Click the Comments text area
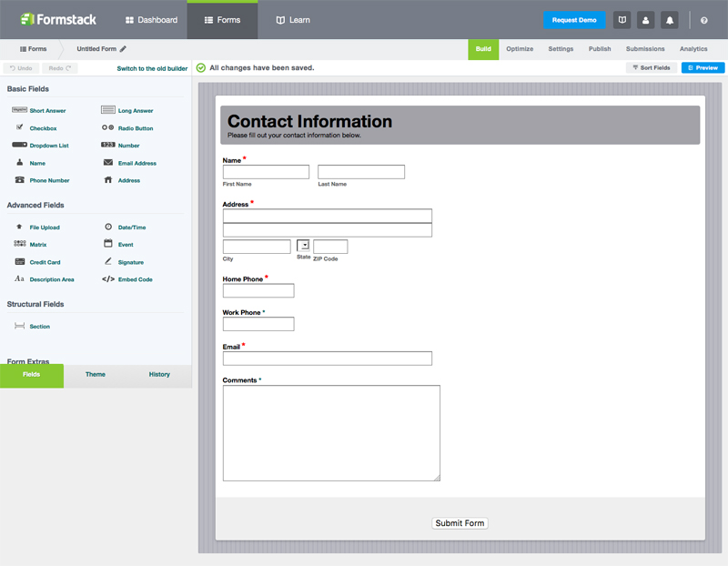728x566 pixels. pos(331,433)
